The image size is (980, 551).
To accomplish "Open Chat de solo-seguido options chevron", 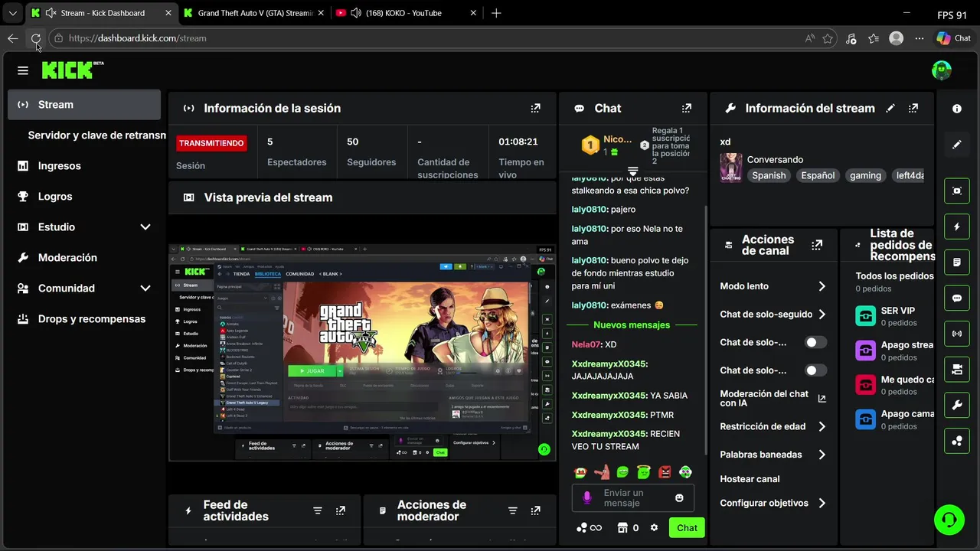I will 822,315.
